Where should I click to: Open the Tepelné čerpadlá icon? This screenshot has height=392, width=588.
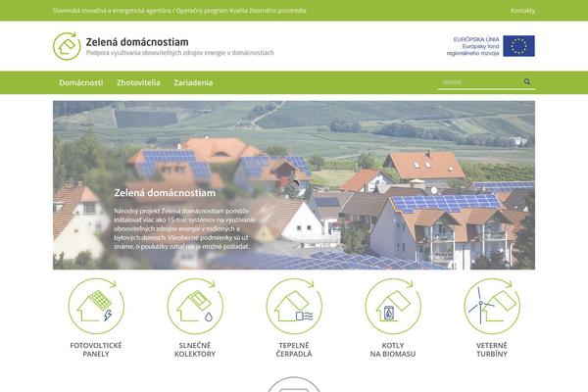(294, 306)
